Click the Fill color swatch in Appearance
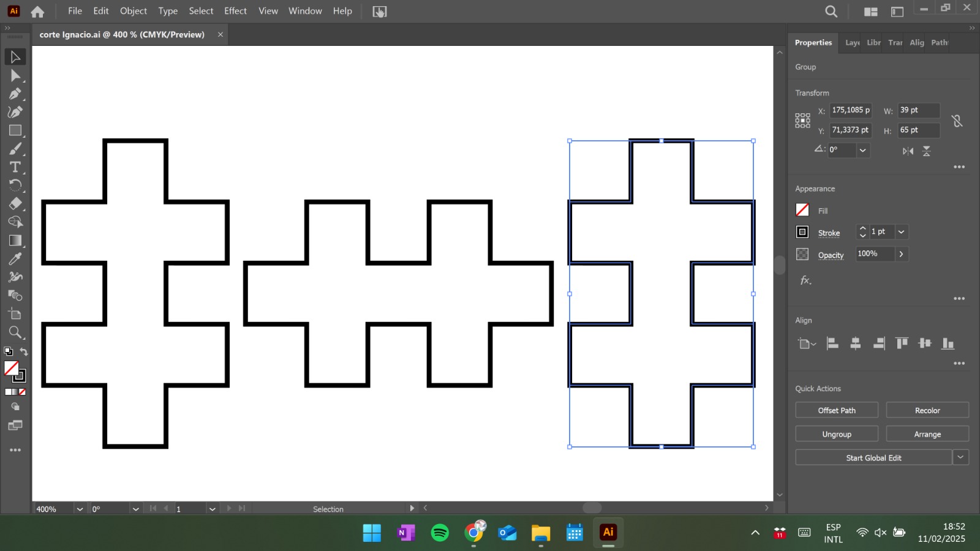The height and width of the screenshot is (551, 980). pos(802,210)
